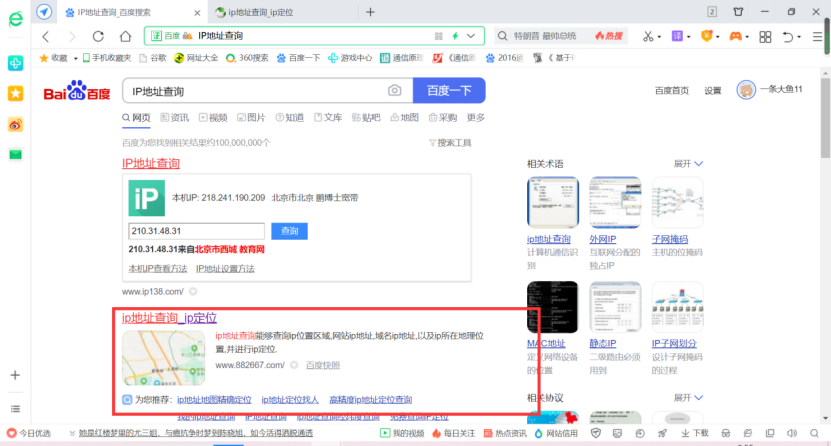Open the game controller icon
Screen dimensions: 831x446
(x=736, y=36)
